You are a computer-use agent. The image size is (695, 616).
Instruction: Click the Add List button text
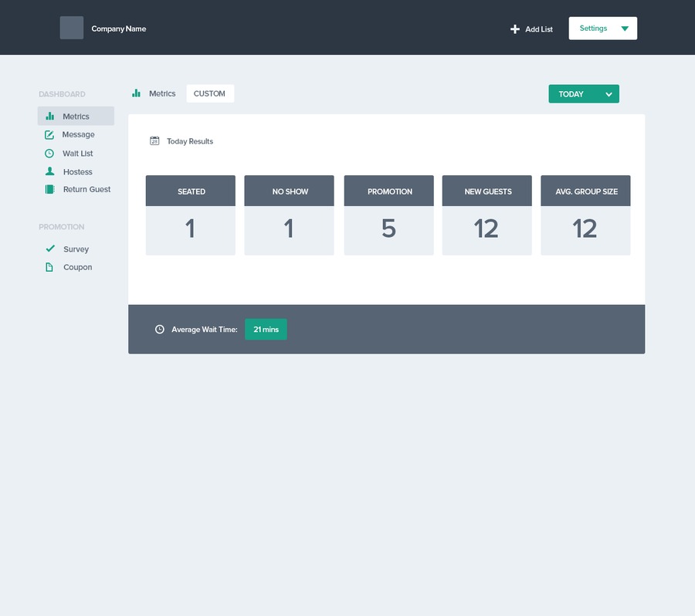coord(539,29)
